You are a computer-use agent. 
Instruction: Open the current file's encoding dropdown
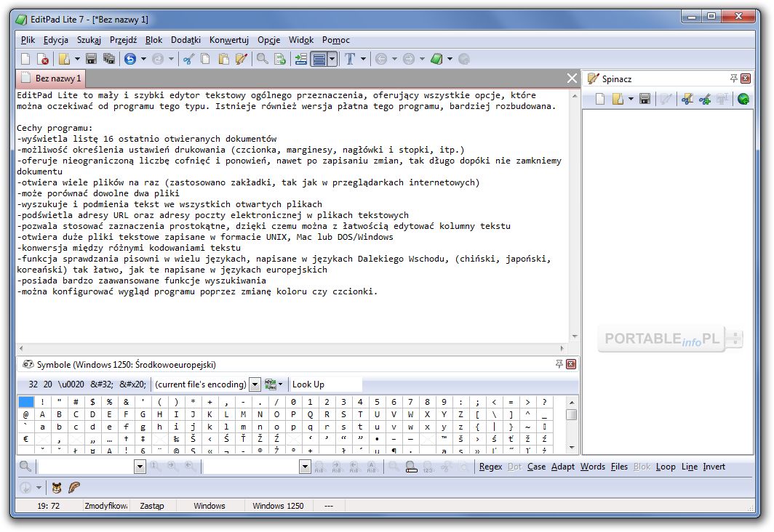click(x=255, y=384)
